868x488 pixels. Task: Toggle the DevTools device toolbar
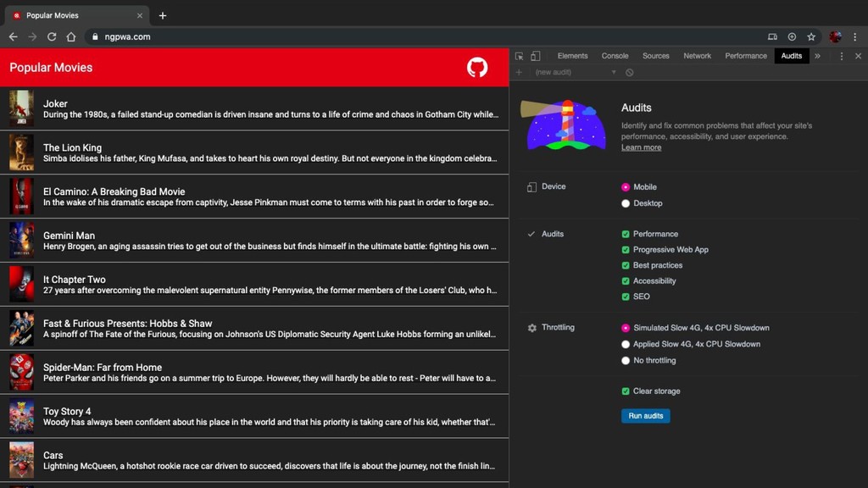tap(536, 56)
